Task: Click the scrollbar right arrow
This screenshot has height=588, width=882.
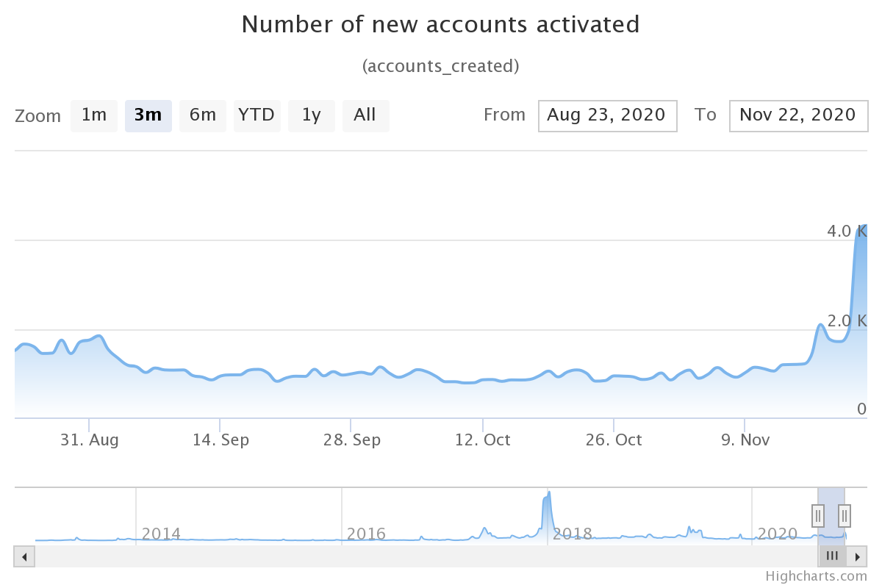Action: click(857, 556)
